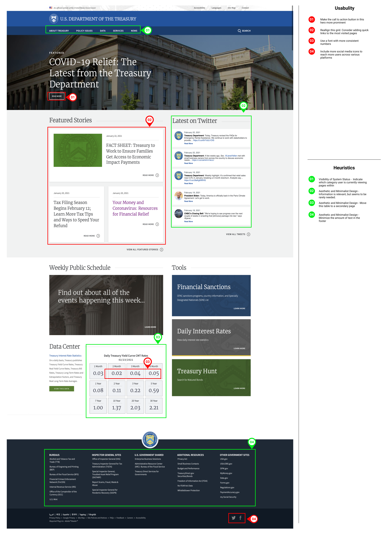Click arrow icon beside View All Featured Stories
392x535 pixels.
click(x=161, y=250)
